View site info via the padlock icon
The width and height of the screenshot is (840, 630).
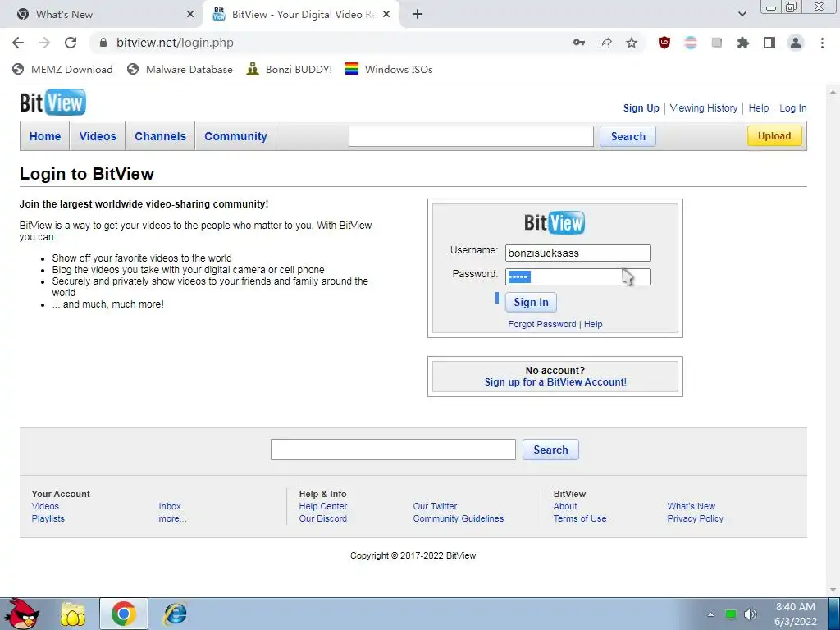click(103, 43)
